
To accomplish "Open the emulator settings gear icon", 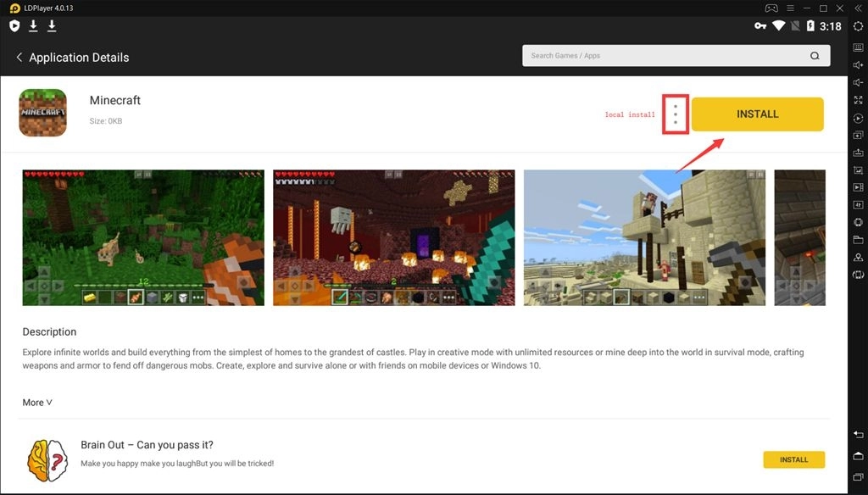I will point(857,26).
